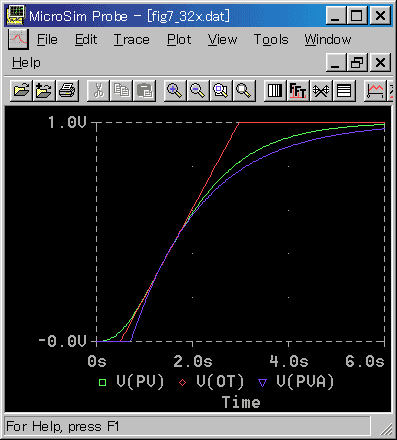
Task: Click the V(OT) trace label
Action: point(220,382)
